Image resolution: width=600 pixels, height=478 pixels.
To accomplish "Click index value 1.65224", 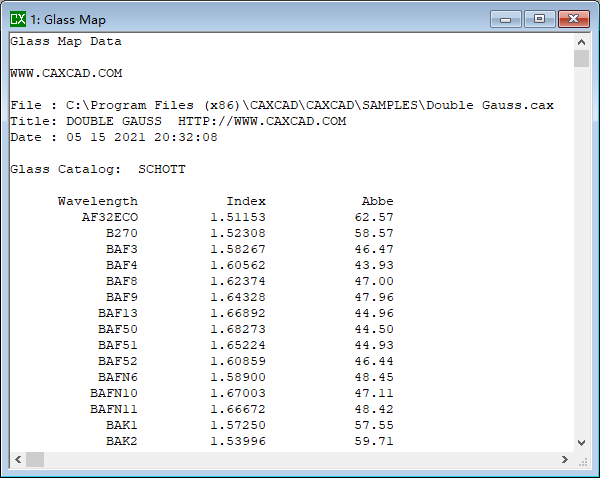I will tap(238, 345).
